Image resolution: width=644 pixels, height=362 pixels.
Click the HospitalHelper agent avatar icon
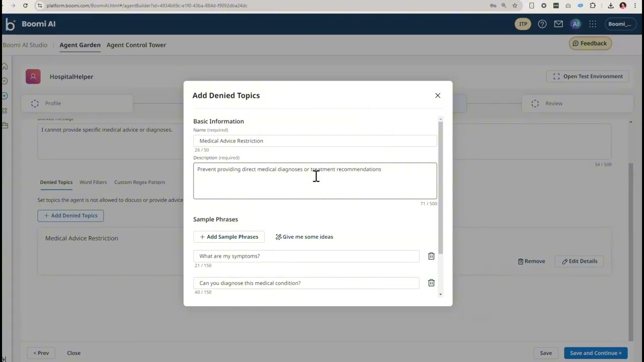click(33, 77)
